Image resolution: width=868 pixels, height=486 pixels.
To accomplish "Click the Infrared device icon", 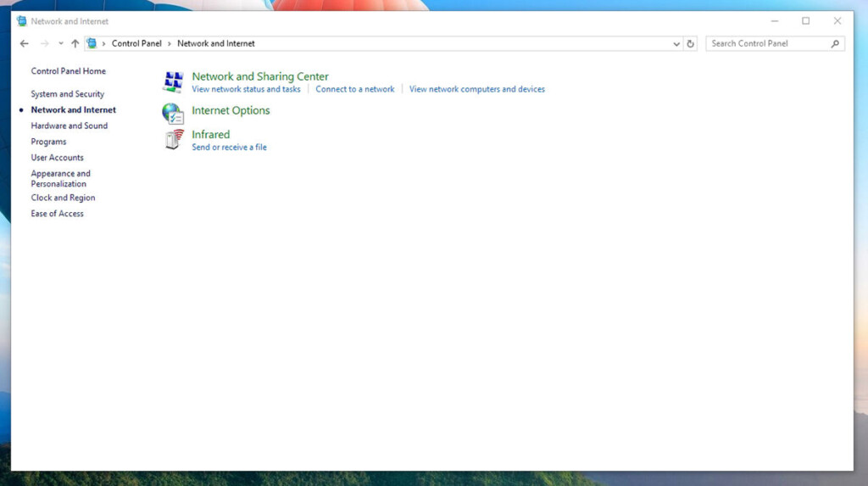I will 174,140.
